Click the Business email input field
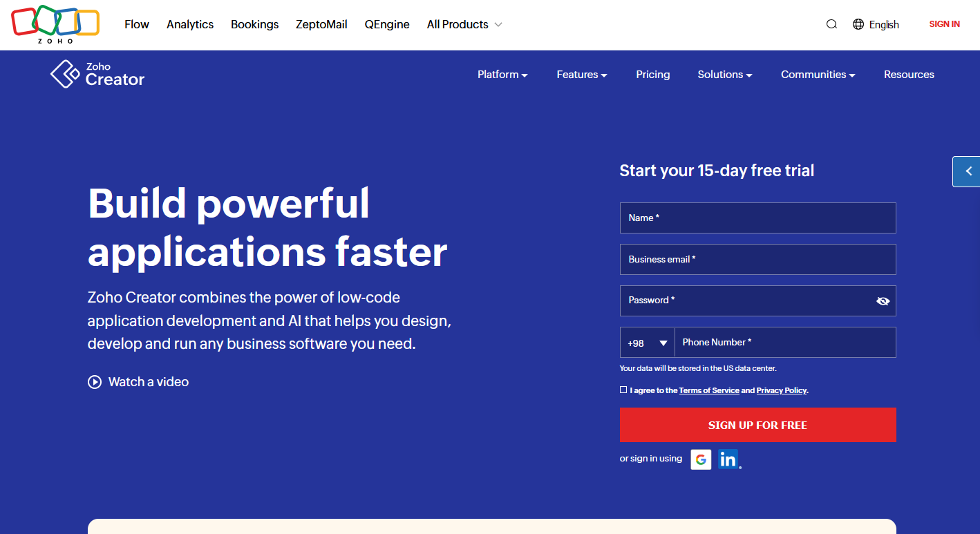The width and height of the screenshot is (980, 534). (x=757, y=259)
